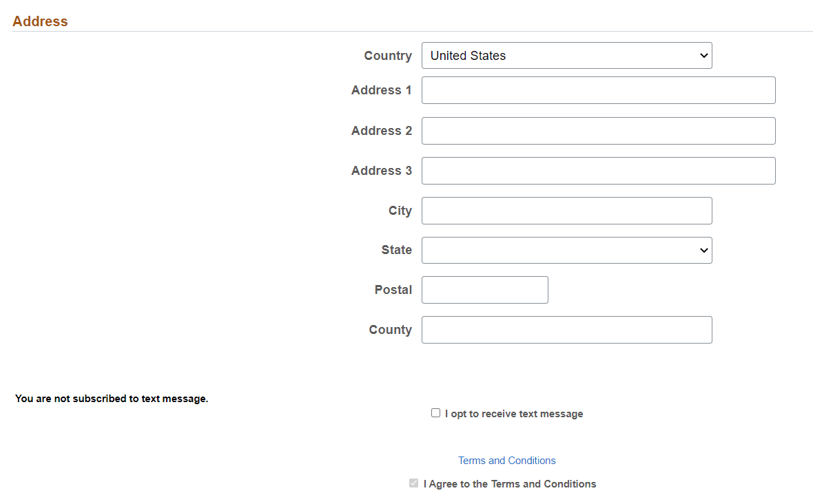Click the State dropdown arrow chevron
The height and width of the screenshot is (504, 813).
coord(703,250)
